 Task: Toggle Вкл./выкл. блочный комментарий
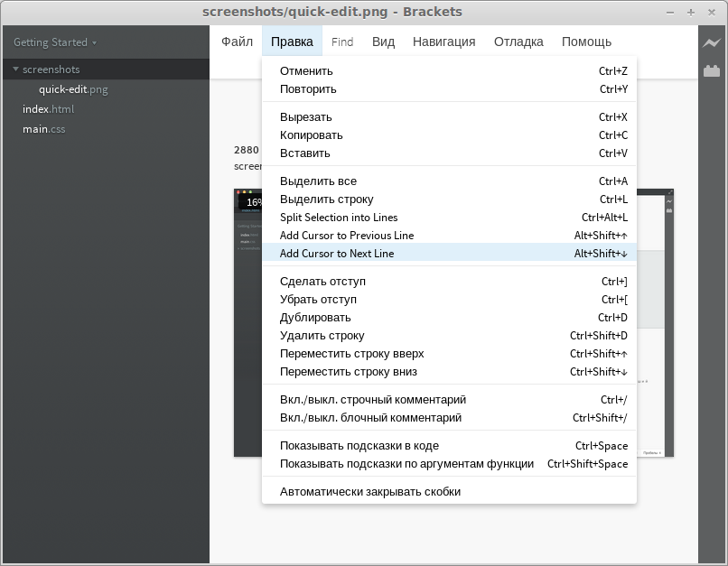click(449, 418)
